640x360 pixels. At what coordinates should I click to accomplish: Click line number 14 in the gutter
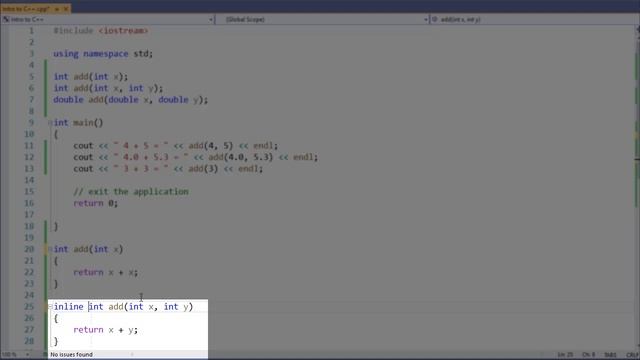[x=29, y=180]
